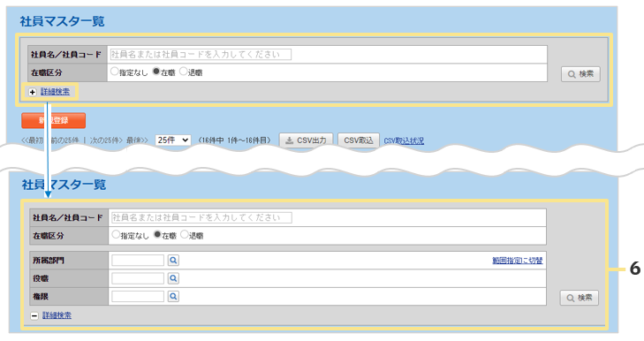The image size is (644, 341).
Task: Click the 役職 input field
Action: [138, 278]
